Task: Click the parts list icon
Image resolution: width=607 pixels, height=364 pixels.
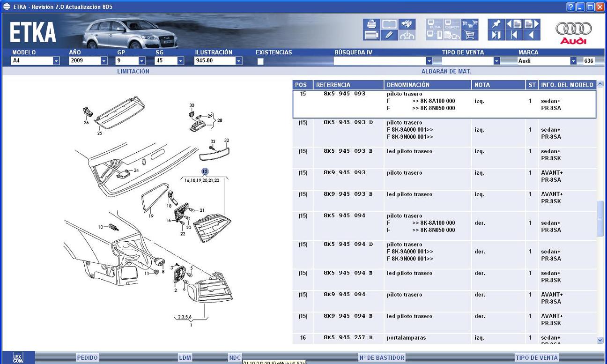Action: pos(371,35)
